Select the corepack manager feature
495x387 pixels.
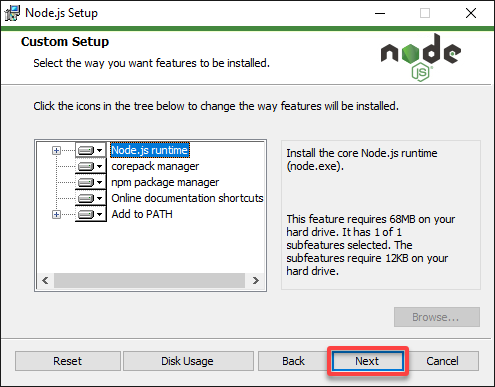[155, 166]
